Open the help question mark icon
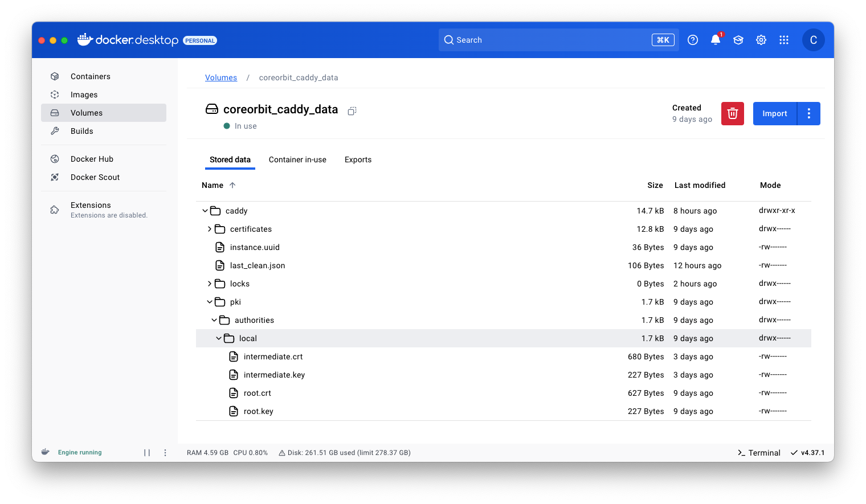 click(693, 40)
